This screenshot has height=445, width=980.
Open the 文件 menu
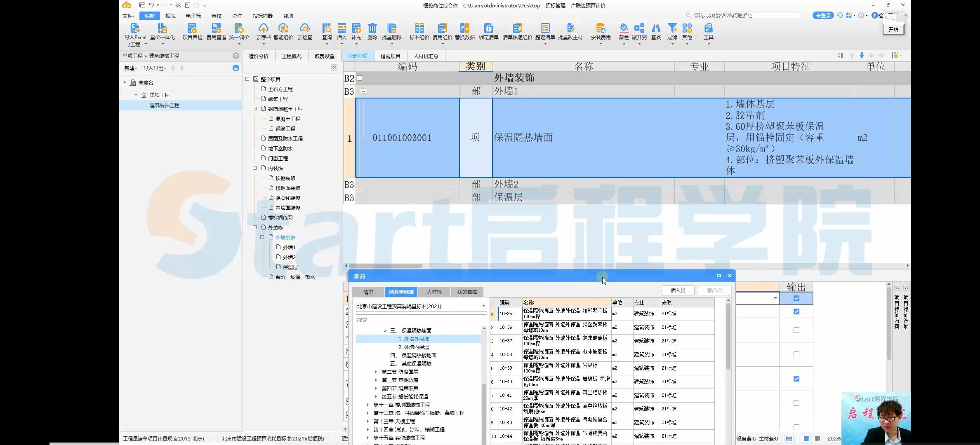(128, 16)
